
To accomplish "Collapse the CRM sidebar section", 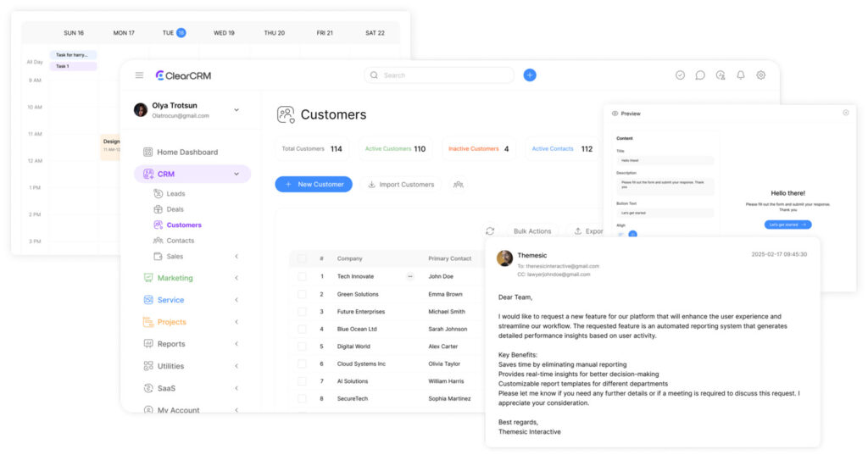I will click(x=236, y=174).
